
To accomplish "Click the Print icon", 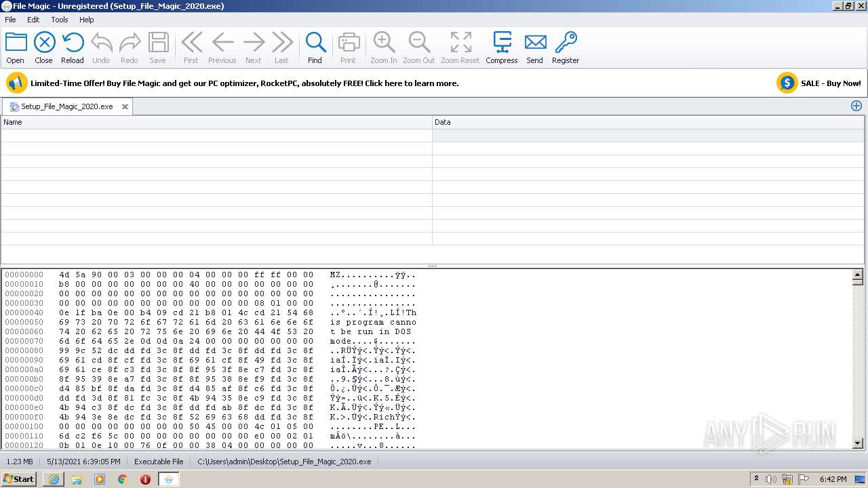I will click(349, 43).
